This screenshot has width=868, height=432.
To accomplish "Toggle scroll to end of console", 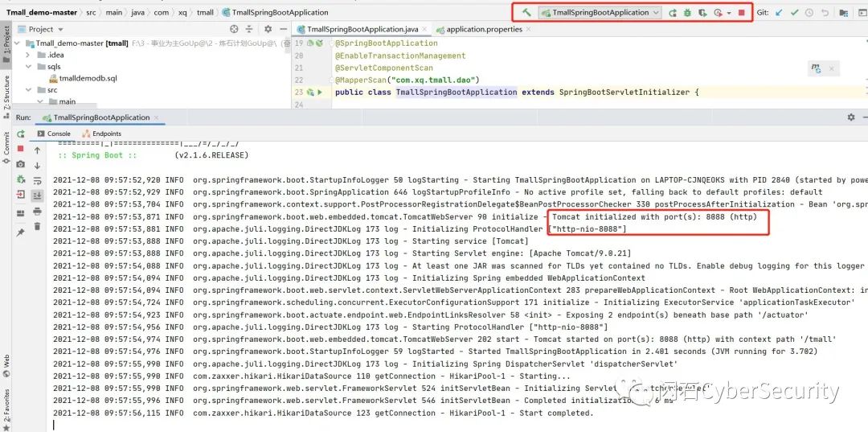I will pyautogui.click(x=37, y=195).
